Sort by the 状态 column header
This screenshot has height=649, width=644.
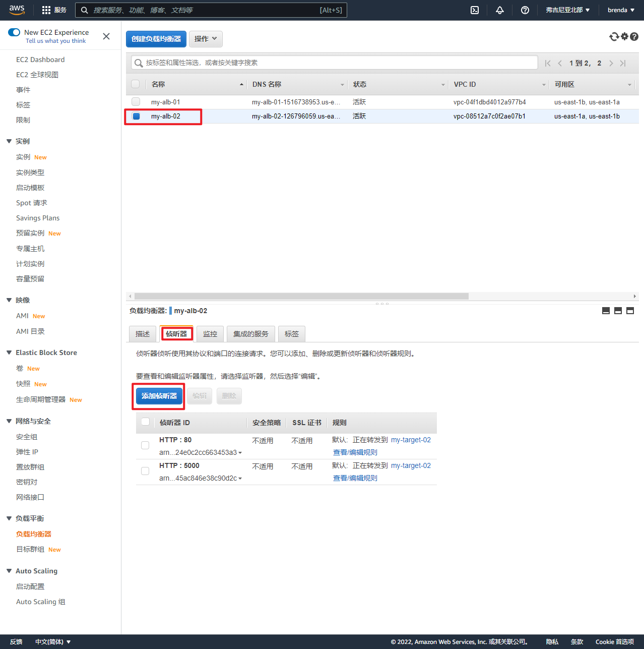pos(398,84)
